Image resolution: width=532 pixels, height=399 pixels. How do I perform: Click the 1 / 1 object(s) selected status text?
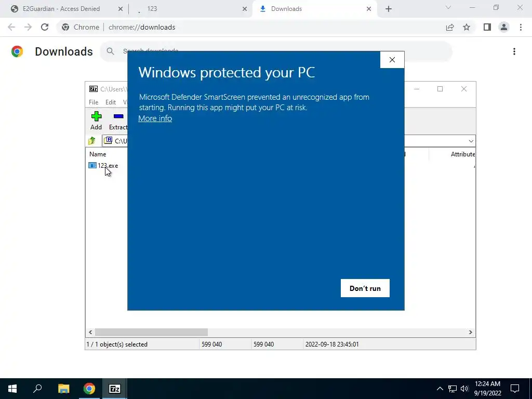(x=117, y=344)
